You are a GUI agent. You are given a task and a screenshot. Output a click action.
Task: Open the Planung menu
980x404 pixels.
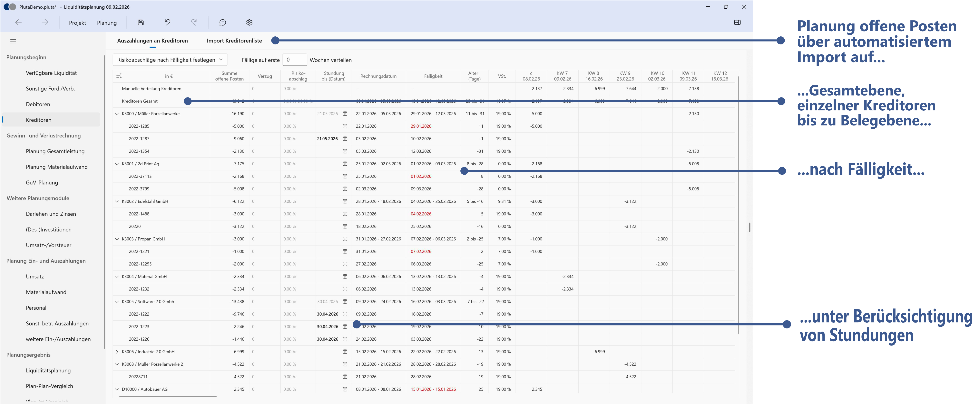107,23
